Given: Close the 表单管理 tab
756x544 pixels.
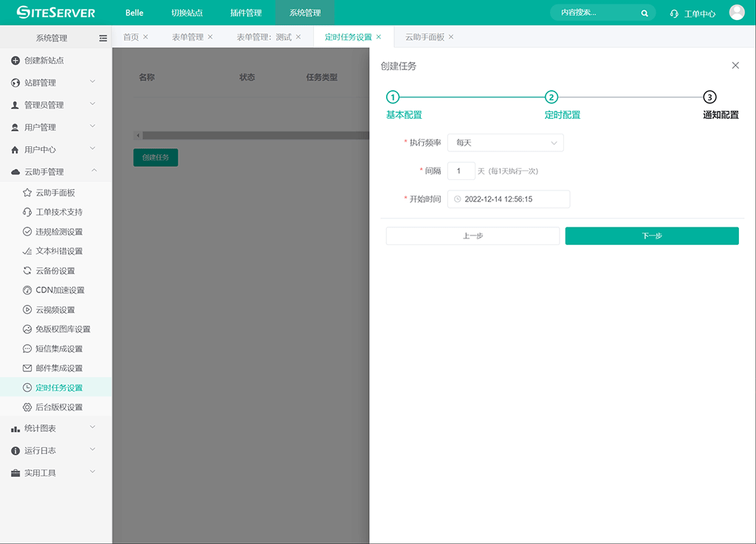Looking at the screenshot, I should pos(210,37).
